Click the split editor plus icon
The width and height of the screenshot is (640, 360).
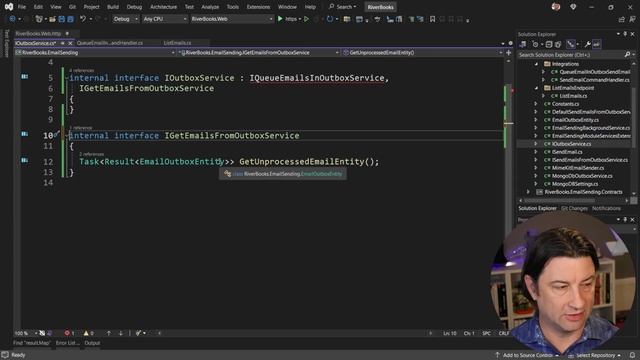(x=509, y=52)
